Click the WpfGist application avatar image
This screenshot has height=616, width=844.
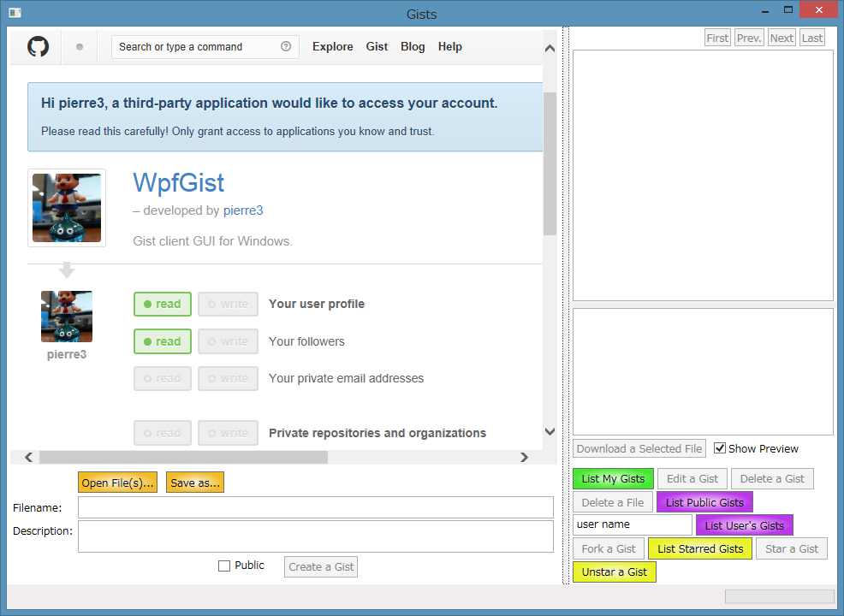67,208
